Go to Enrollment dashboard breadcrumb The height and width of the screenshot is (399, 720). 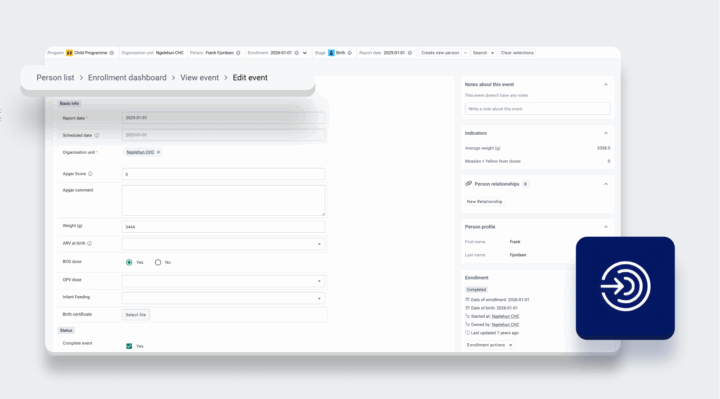coord(127,78)
